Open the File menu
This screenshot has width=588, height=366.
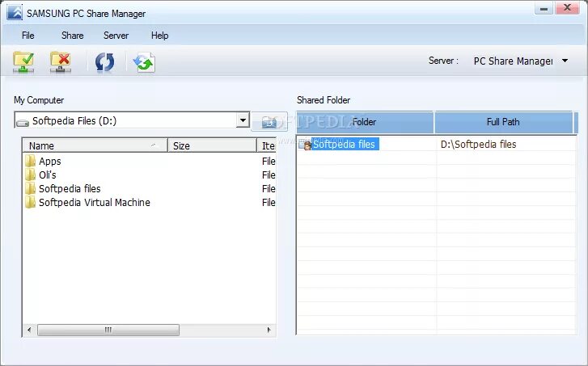pyautogui.click(x=28, y=36)
